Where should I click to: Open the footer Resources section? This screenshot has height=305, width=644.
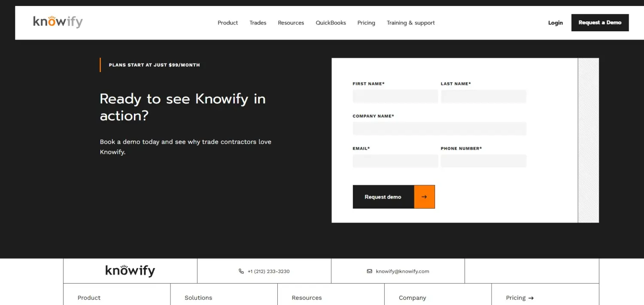point(307,298)
